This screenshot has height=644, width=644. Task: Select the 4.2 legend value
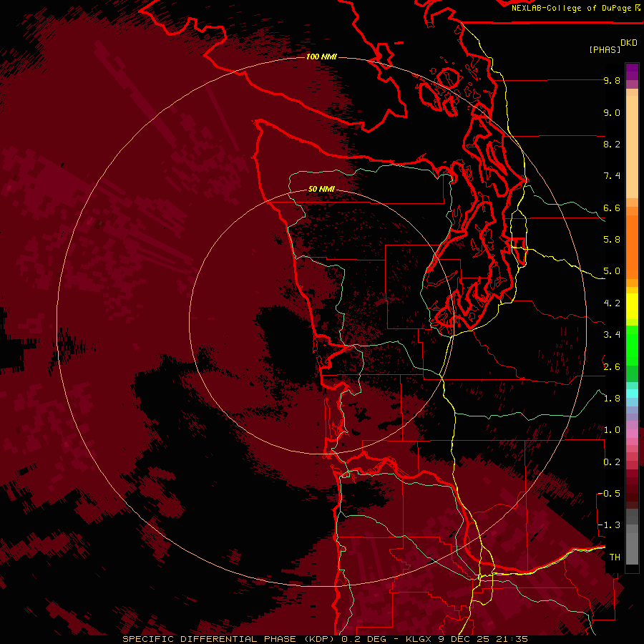tap(612, 303)
